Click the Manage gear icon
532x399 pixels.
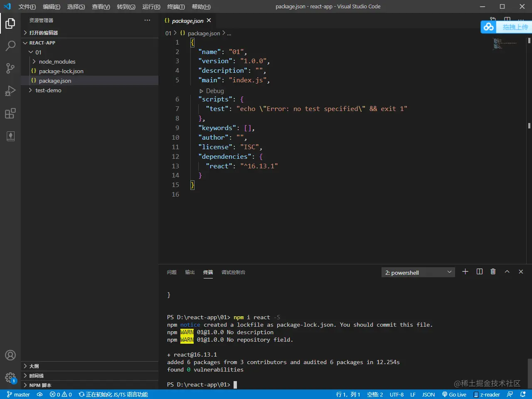pos(10,377)
